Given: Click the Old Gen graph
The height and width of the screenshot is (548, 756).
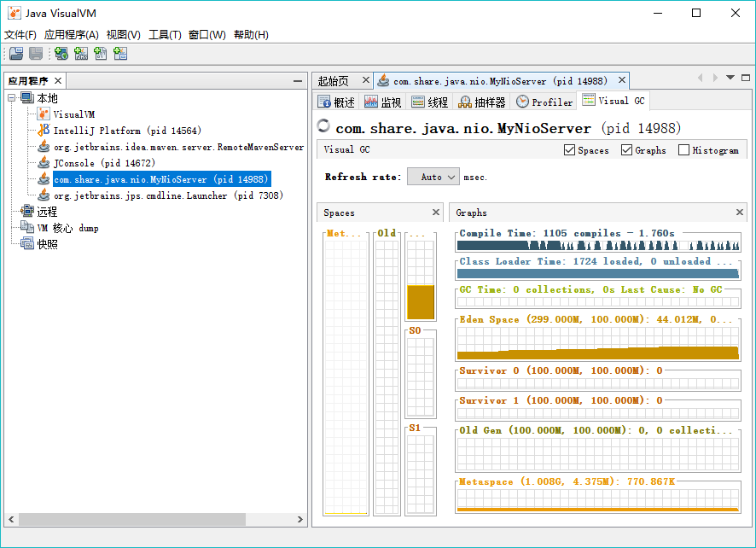Looking at the screenshot, I should click(598, 454).
